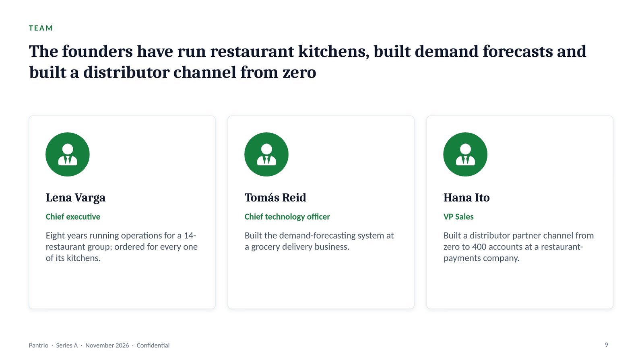Click the Chief executive role title
Screen dimensions: 644x362
click(73, 217)
